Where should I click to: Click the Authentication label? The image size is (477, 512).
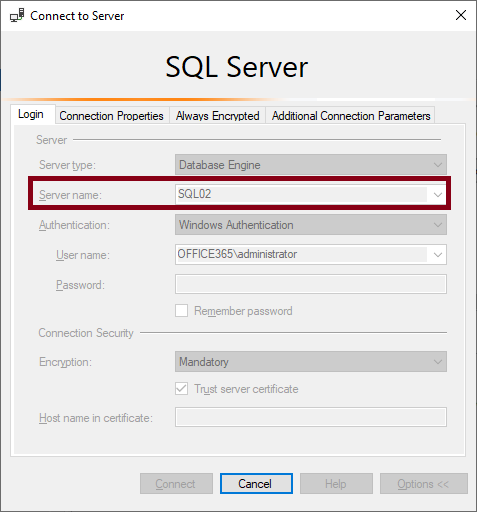click(74, 225)
